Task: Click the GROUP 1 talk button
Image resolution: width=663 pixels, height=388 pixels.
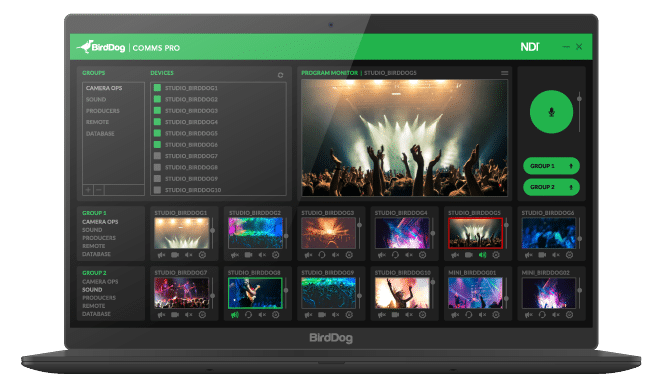Action: (x=551, y=166)
